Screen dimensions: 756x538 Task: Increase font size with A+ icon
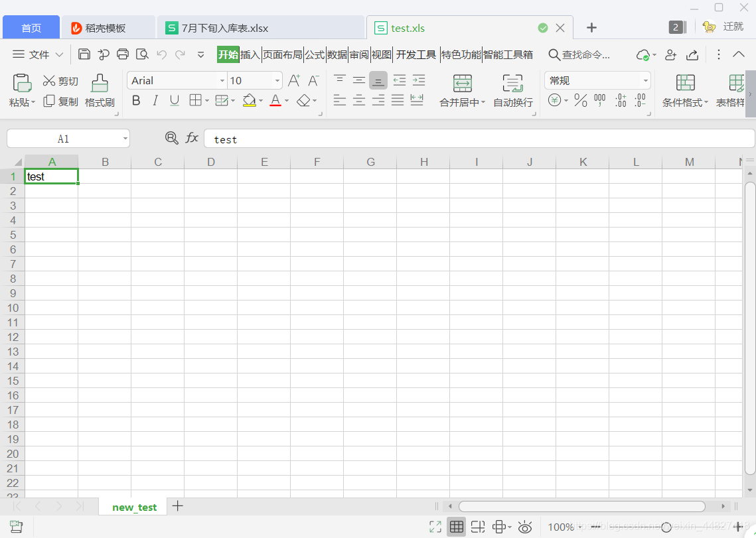(294, 80)
